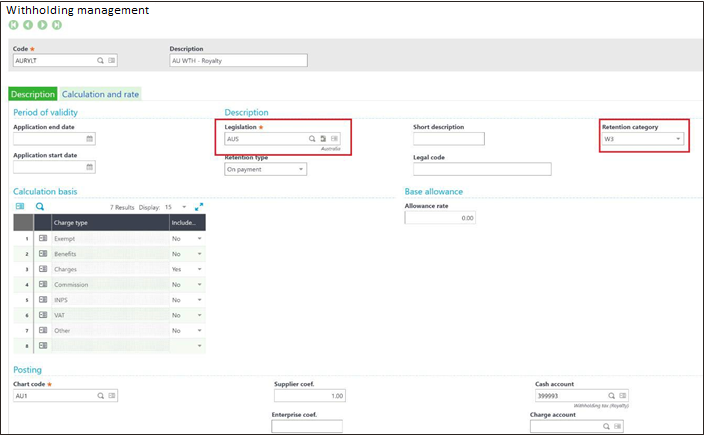Switch to Calculation and rate tab
Viewport: 705px width, 436px height.
100,94
